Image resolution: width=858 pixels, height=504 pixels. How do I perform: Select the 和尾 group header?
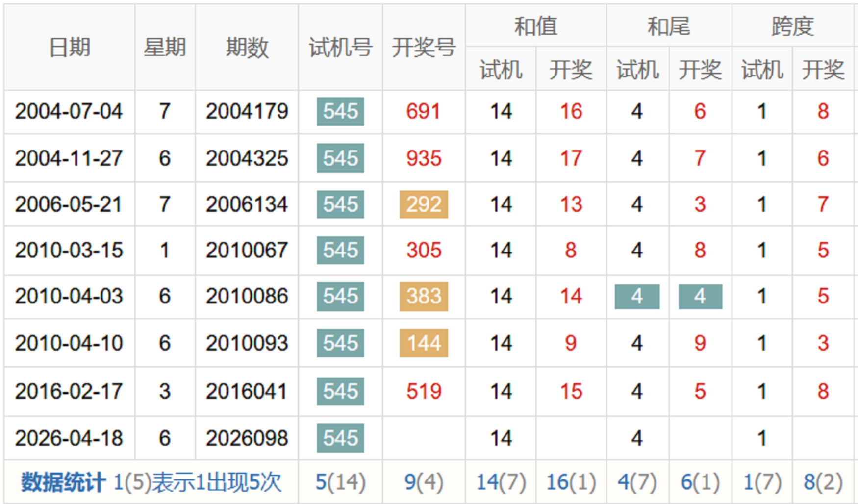[669, 26]
